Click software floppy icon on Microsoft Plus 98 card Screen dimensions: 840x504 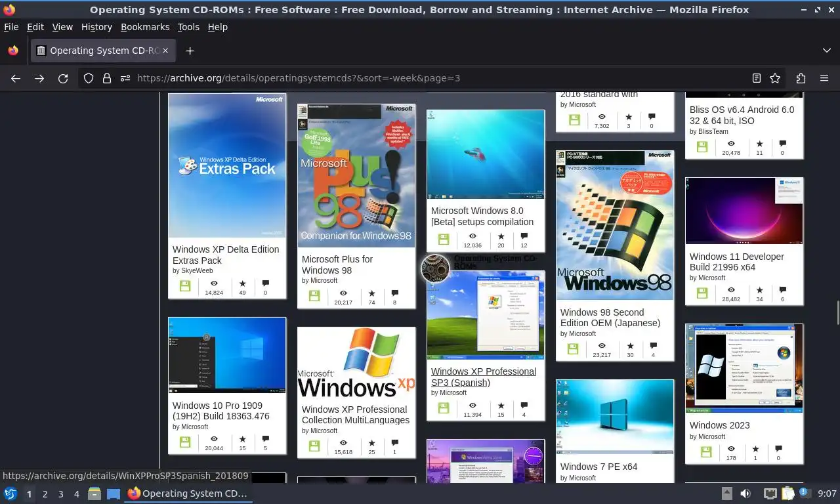(x=314, y=296)
